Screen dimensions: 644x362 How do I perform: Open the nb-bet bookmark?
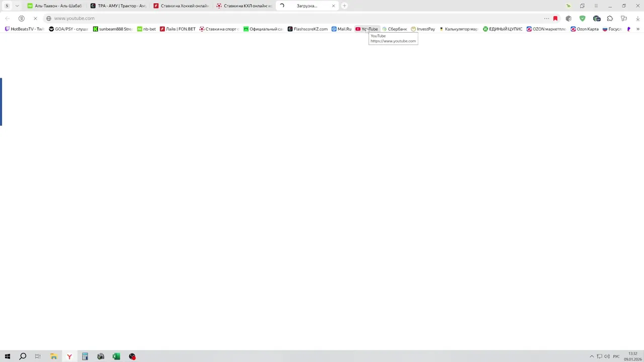coord(146,29)
